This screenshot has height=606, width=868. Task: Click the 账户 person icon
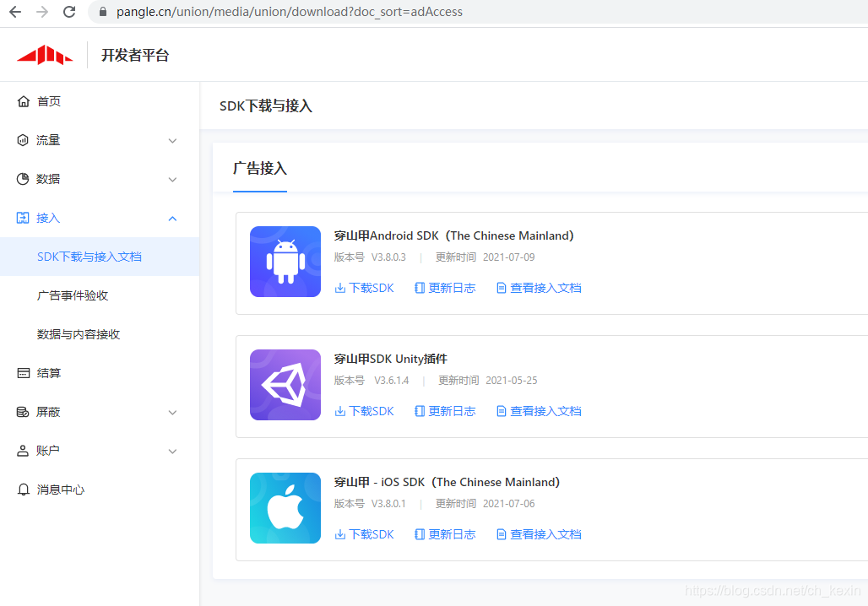click(x=23, y=451)
